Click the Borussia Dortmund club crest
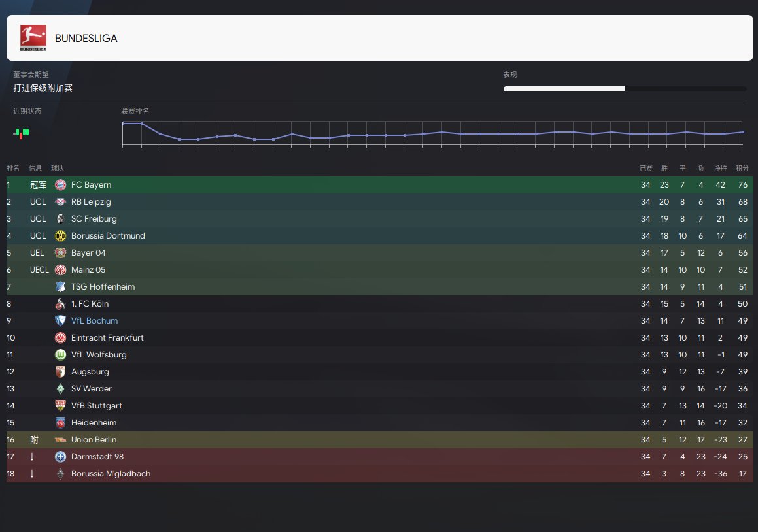 coord(61,236)
